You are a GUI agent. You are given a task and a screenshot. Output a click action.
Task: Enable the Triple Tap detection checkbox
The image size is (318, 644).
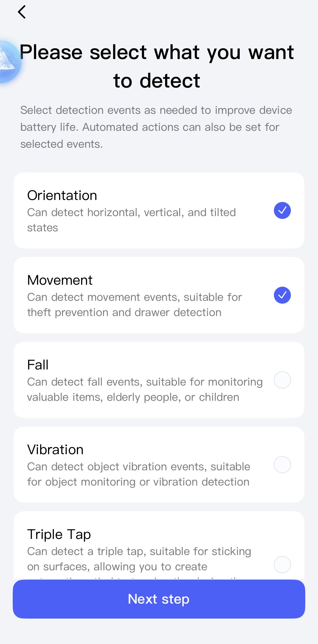click(x=282, y=564)
